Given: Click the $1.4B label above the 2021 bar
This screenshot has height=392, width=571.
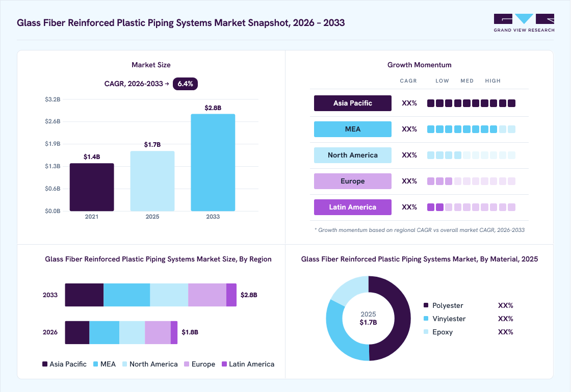Looking at the screenshot, I should pyautogui.click(x=92, y=157).
